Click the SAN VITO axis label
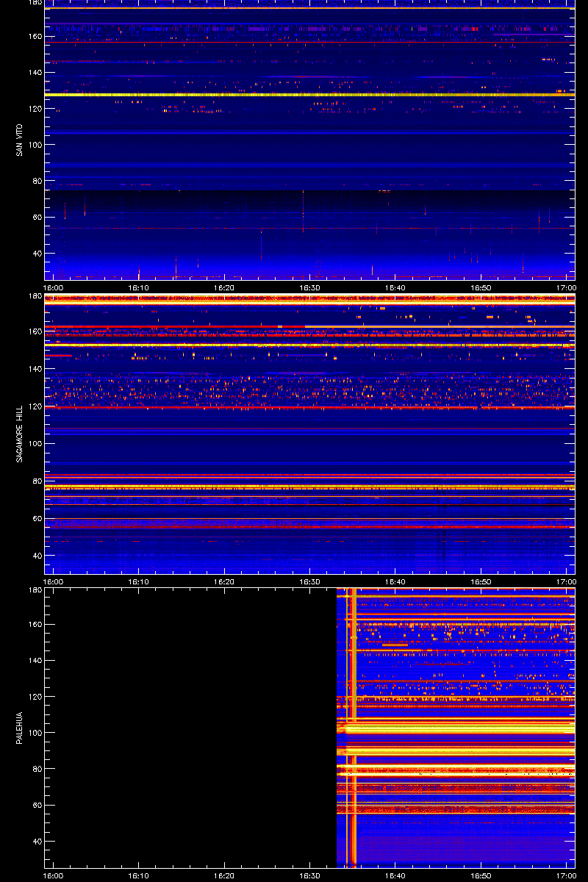 (20, 140)
